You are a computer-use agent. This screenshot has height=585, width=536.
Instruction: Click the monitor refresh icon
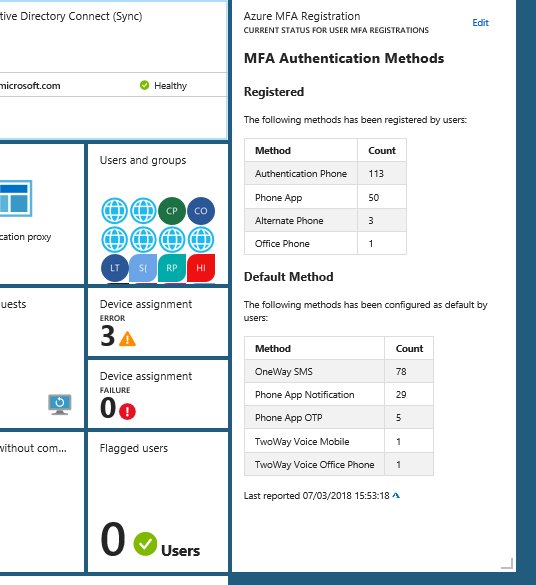tap(60, 404)
